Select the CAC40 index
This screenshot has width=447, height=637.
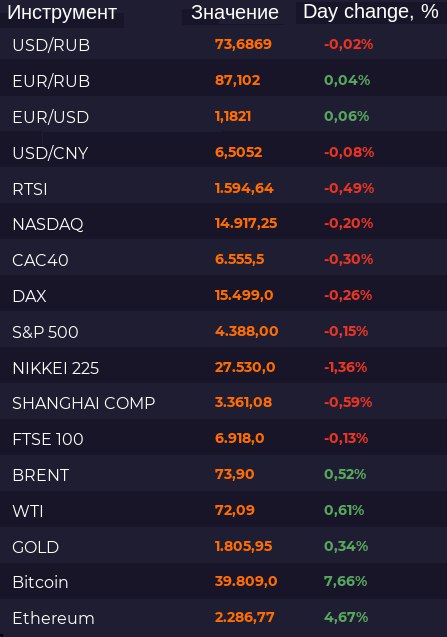(x=40, y=260)
